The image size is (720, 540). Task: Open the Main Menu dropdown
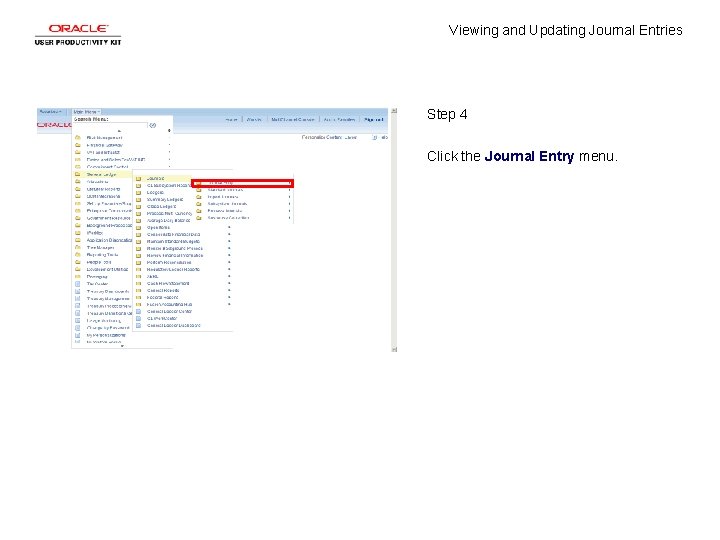coord(86,112)
